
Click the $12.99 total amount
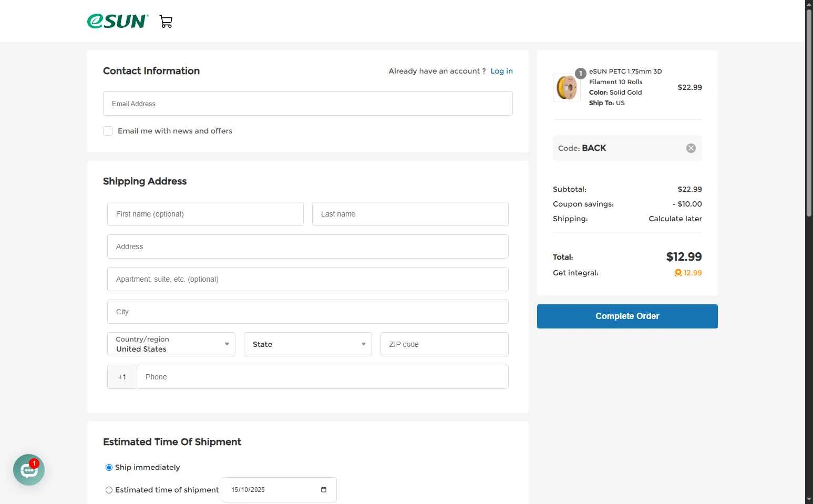(x=684, y=257)
